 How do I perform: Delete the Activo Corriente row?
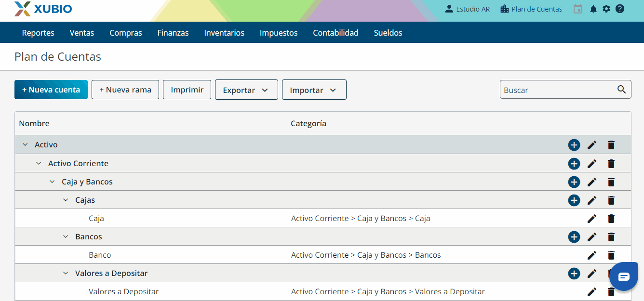pyautogui.click(x=611, y=164)
